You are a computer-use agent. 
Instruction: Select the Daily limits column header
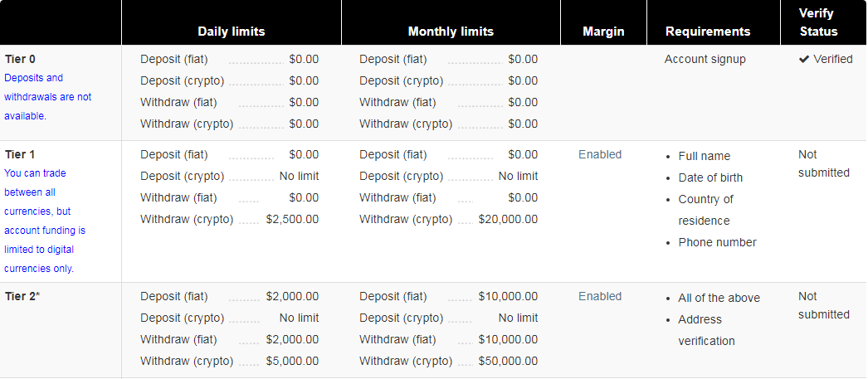(232, 32)
